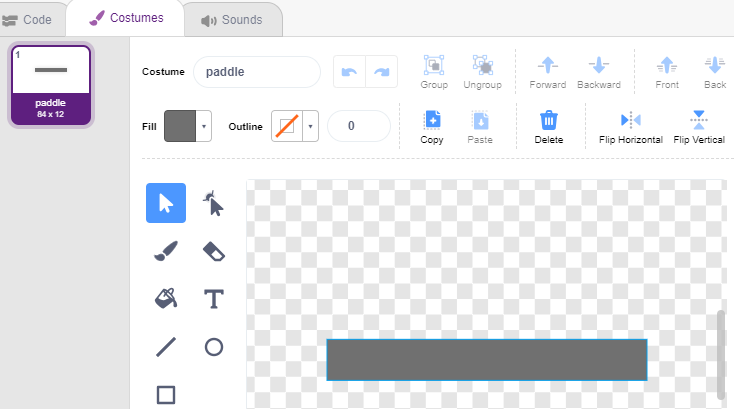Pick the Brush tool

tap(166, 251)
